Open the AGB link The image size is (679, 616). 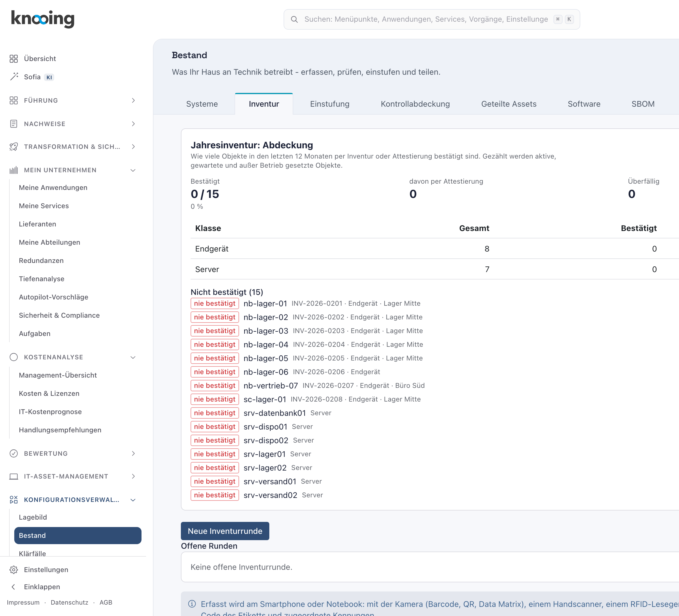pyautogui.click(x=106, y=602)
